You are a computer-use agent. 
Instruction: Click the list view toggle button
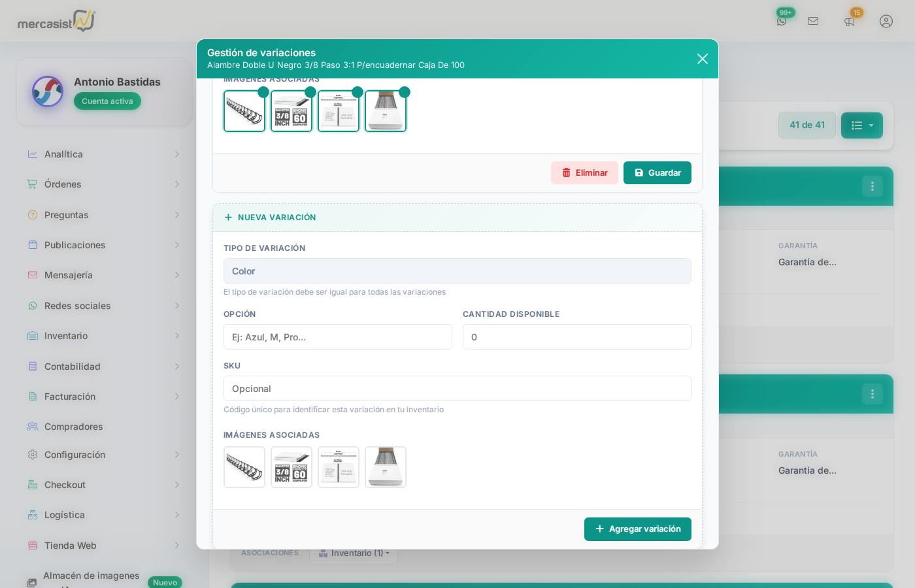[x=861, y=125]
